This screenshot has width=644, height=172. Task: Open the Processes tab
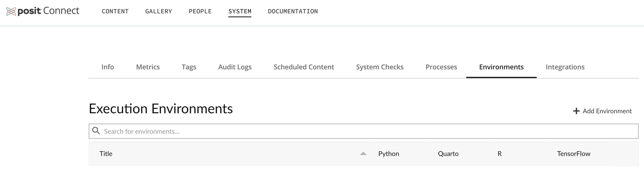(441, 67)
